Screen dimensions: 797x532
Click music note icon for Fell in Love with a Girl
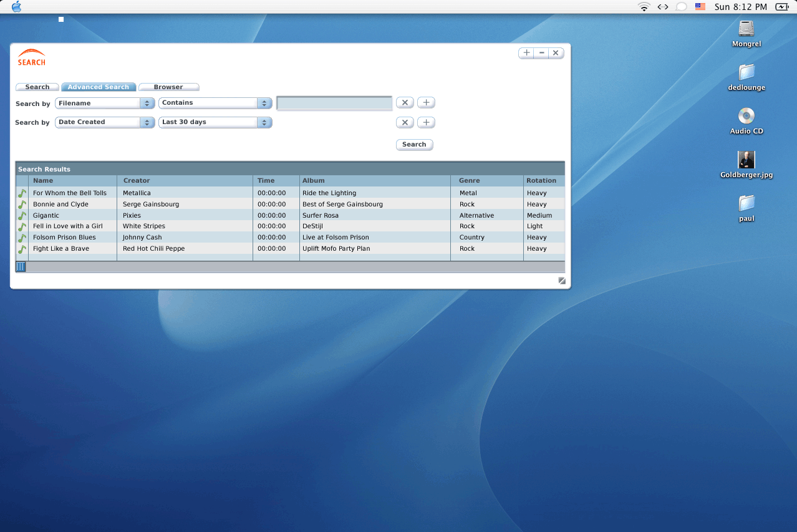(x=22, y=226)
